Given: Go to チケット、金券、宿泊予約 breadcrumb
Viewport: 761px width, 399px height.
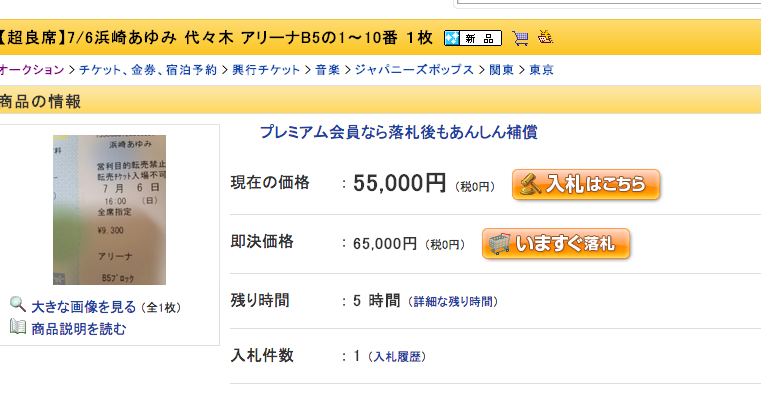Looking at the screenshot, I should tap(148, 70).
